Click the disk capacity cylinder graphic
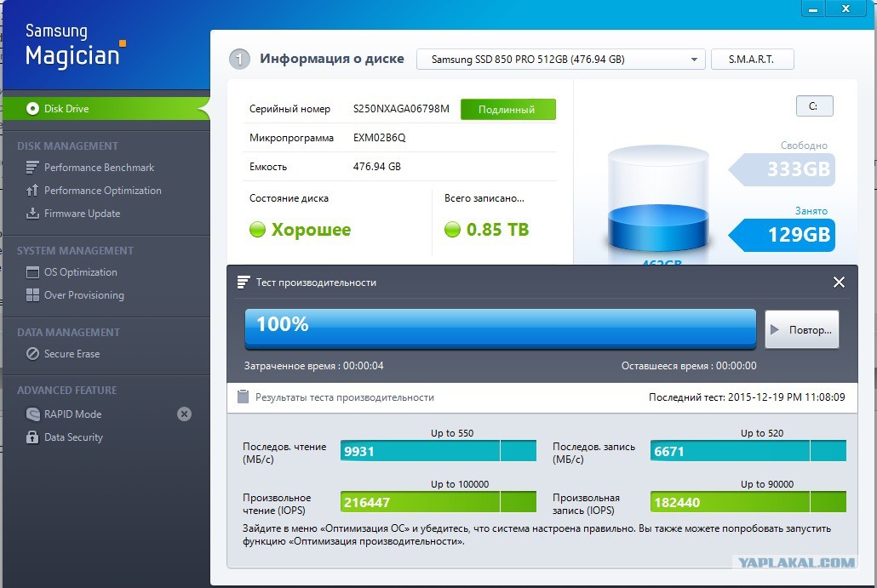The image size is (877, 588). [x=657, y=198]
